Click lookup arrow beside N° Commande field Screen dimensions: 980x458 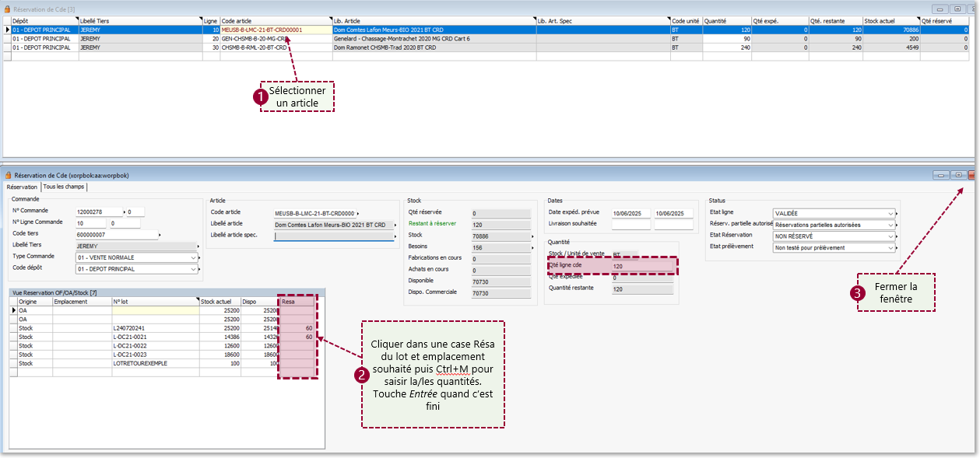click(125, 212)
